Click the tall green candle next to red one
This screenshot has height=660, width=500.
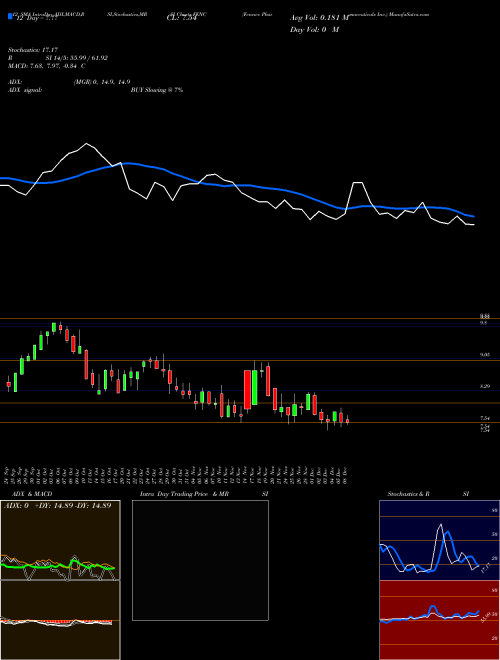coord(255,387)
